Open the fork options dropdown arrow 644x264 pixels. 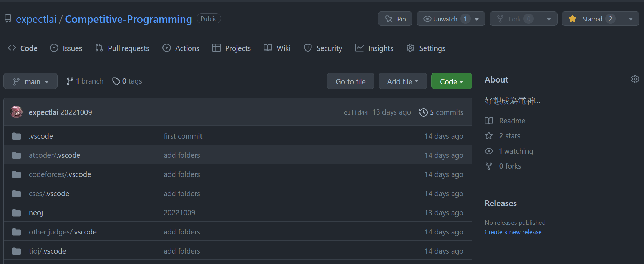pos(549,19)
